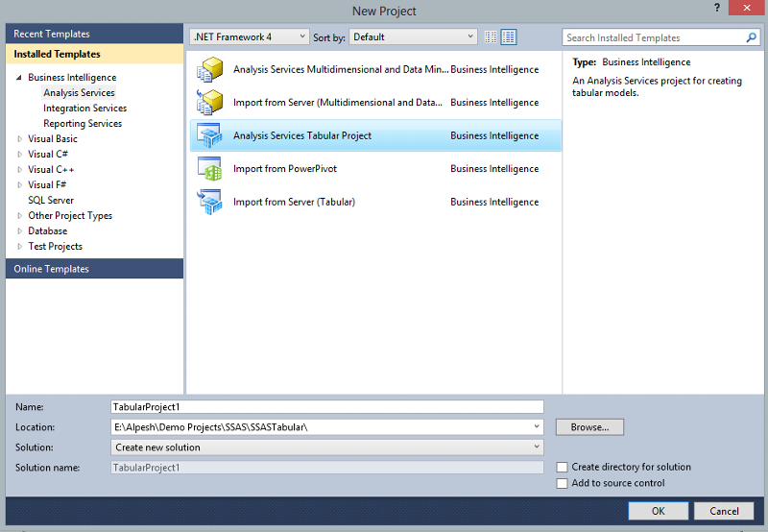Close the New Project dialog
Image resolution: width=768 pixels, height=532 pixels.
click(747, 8)
